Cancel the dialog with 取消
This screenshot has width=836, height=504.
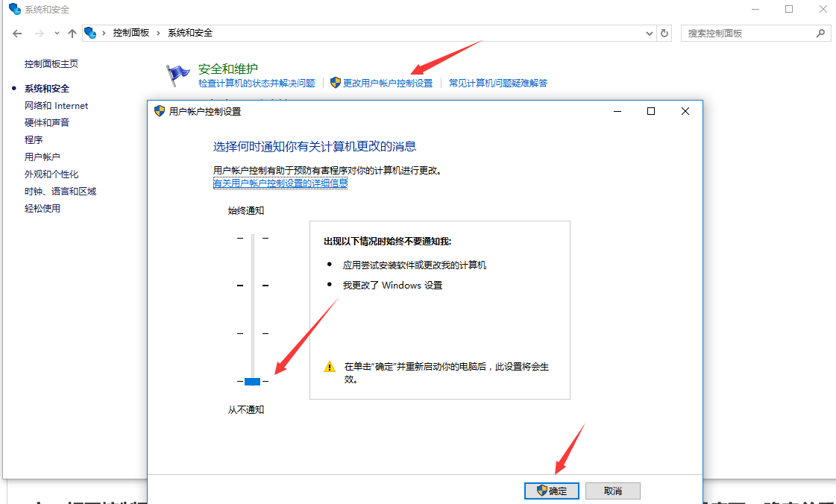(612, 491)
